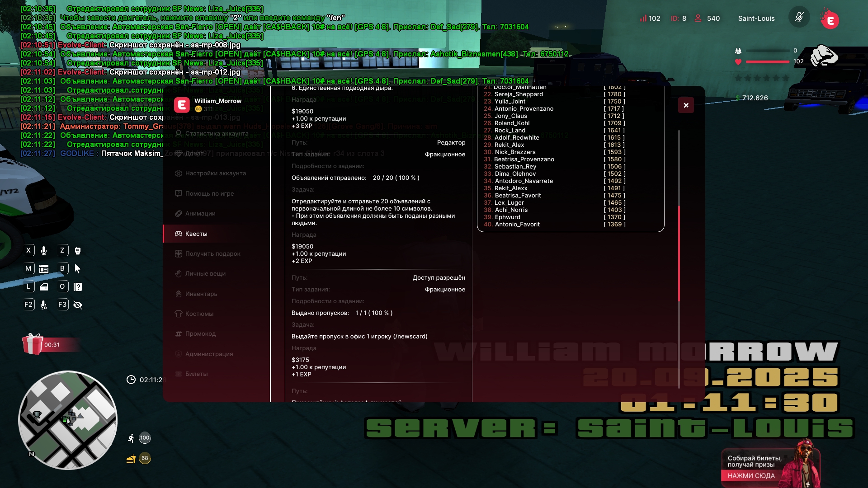Click the red health bar

point(767,61)
